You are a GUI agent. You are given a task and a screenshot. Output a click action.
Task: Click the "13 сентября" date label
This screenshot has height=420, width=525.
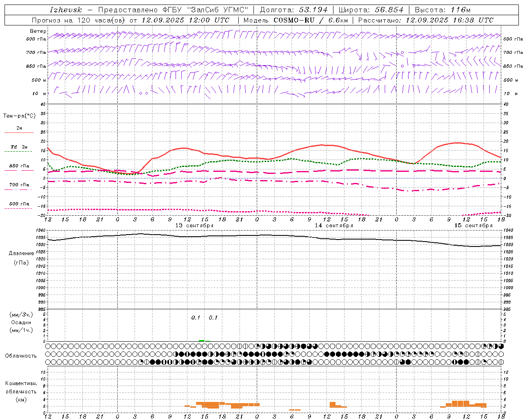[x=194, y=226]
